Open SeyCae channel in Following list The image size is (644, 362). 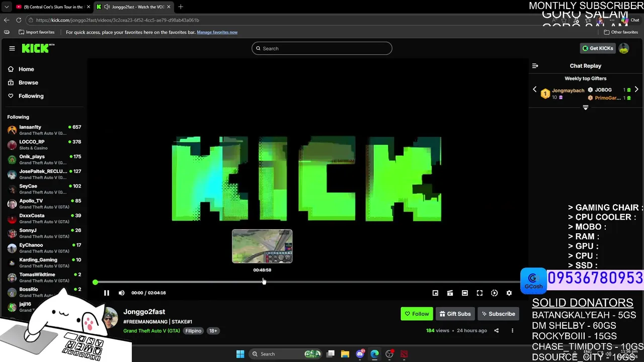coord(44,189)
